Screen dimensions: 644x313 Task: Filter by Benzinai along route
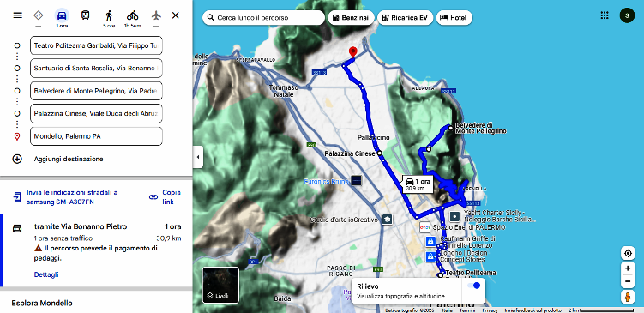click(x=352, y=18)
